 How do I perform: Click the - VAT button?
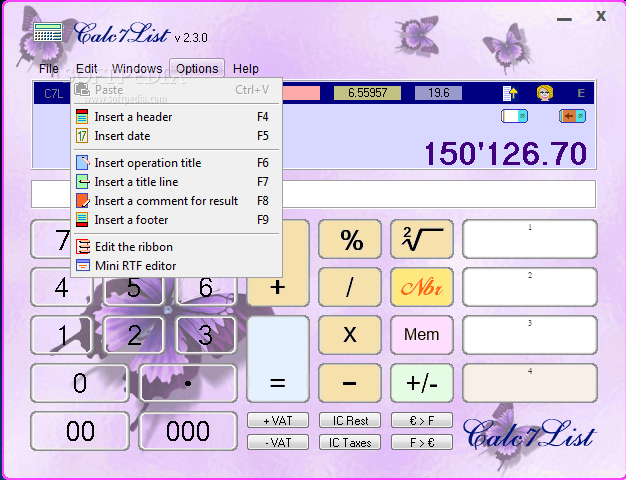coord(278,442)
